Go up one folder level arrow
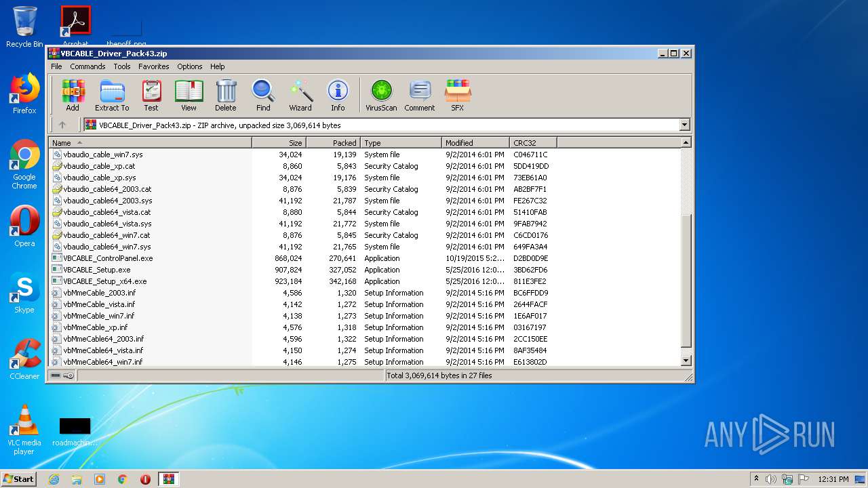This screenshot has width=868, height=488. click(62, 125)
